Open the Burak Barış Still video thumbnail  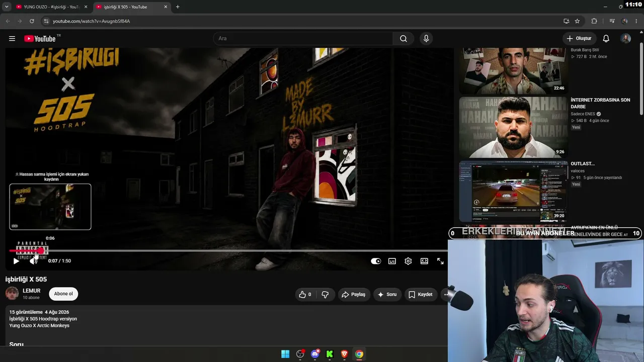513,71
